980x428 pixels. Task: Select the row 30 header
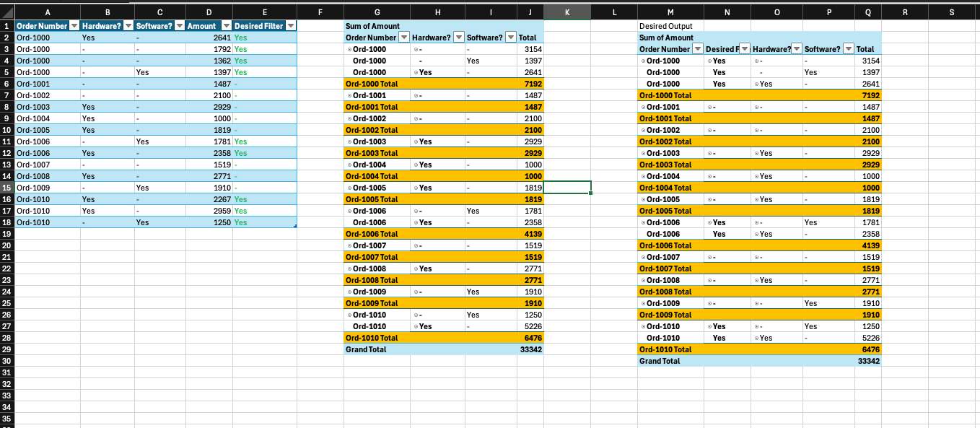click(7, 361)
